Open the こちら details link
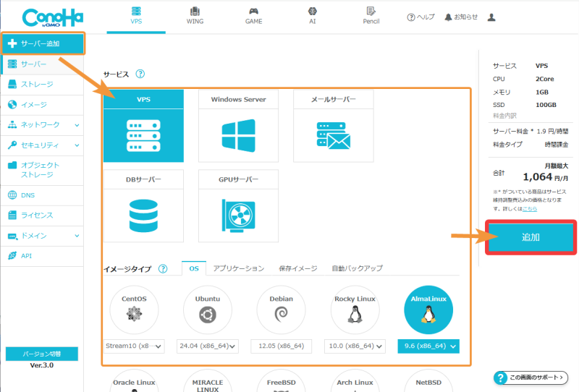This screenshot has width=579, height=392. pyautogui.click(x=530, y=209)
